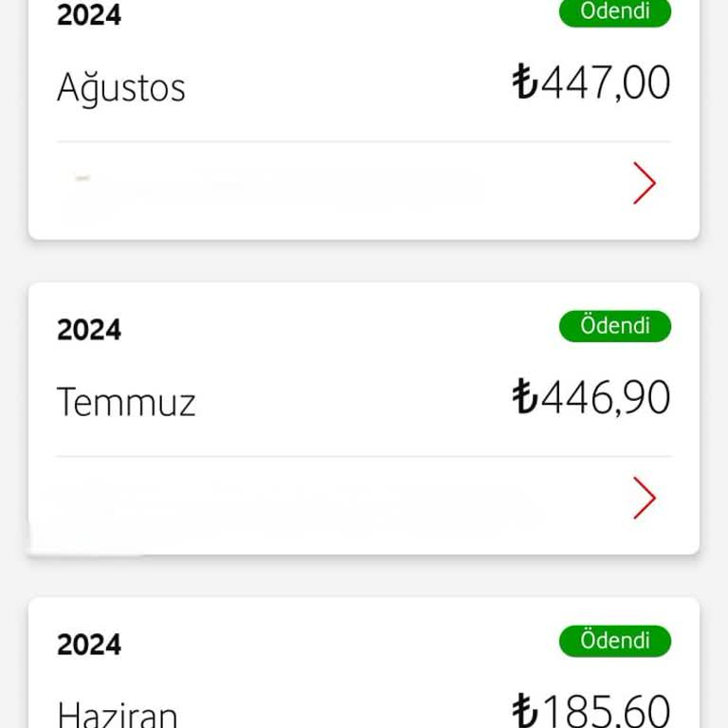Click the lira symbol beside 447,00
Image resolution: width=728 pixels, height=728 pixels.
pos(525,82)
